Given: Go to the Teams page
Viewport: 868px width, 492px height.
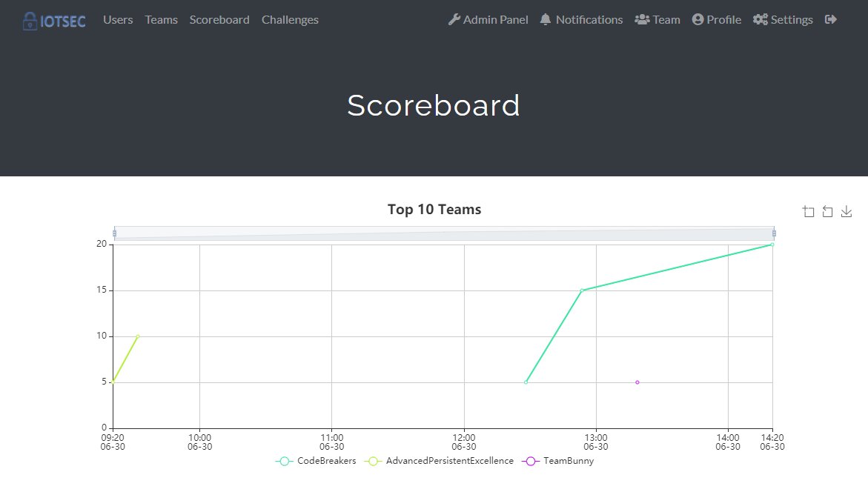Looking at the screenshot, I should pyautogui.click(x=161, y=20).
